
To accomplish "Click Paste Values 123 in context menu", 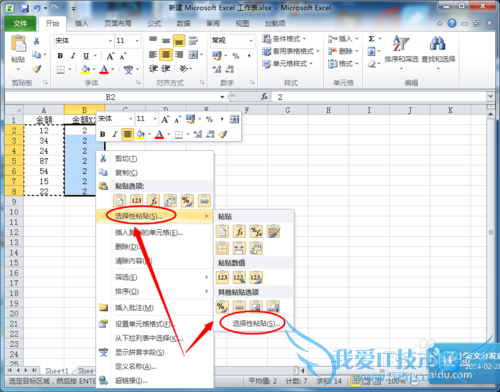I will [136, 200].
